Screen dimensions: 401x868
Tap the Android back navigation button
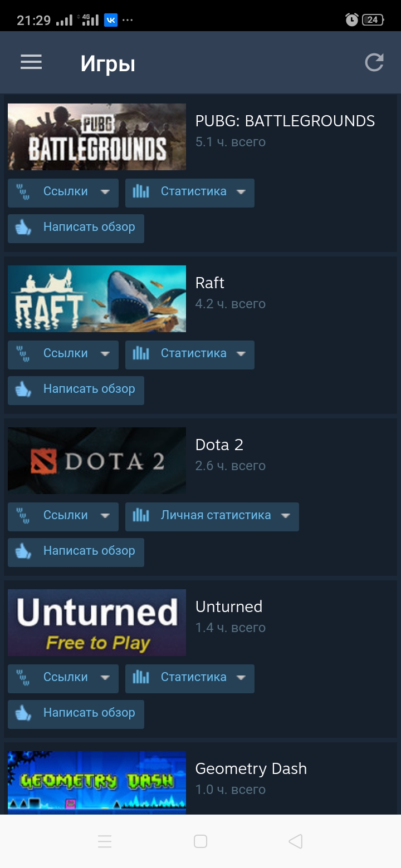coord(296,841)
